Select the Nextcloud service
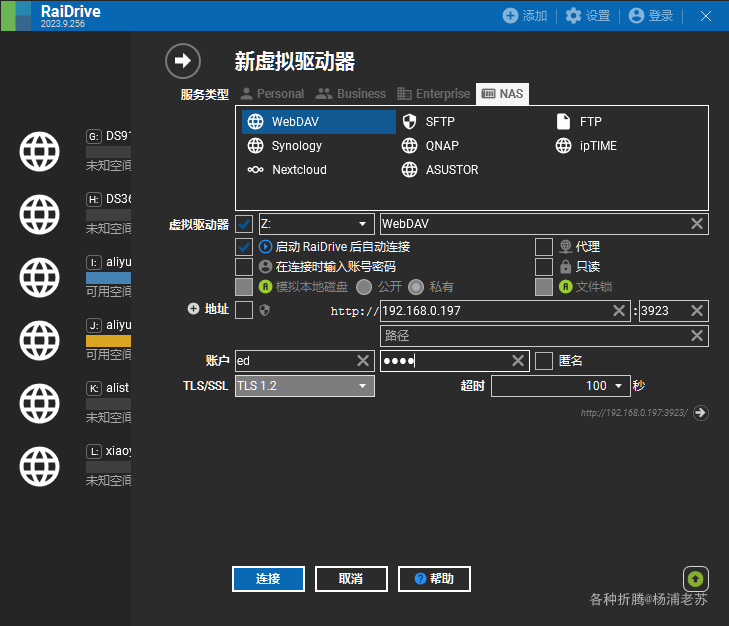 pos(287,170)
